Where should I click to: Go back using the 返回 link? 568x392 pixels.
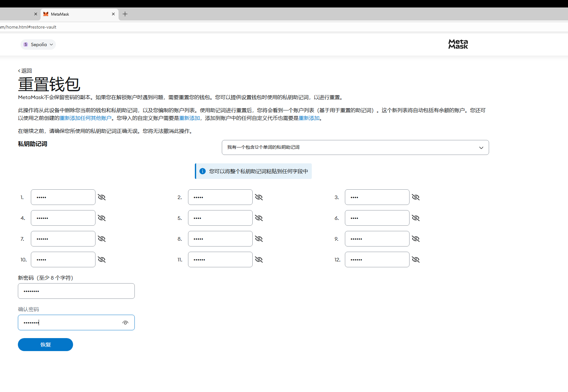point(25,71)
